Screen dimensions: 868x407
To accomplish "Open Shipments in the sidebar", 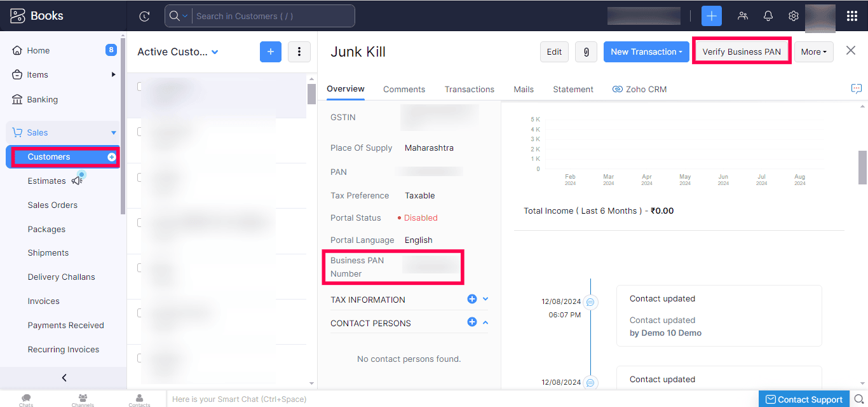I will [x=48, y=253].
